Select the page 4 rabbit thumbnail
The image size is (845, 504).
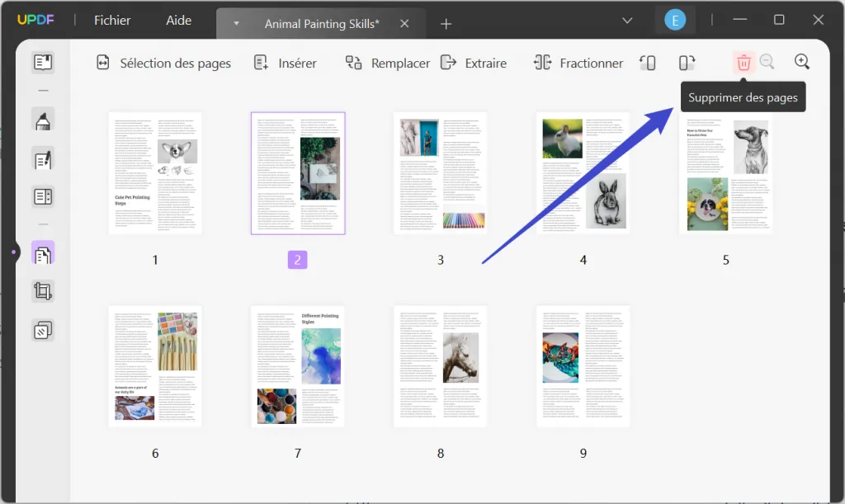coord(583,172)
